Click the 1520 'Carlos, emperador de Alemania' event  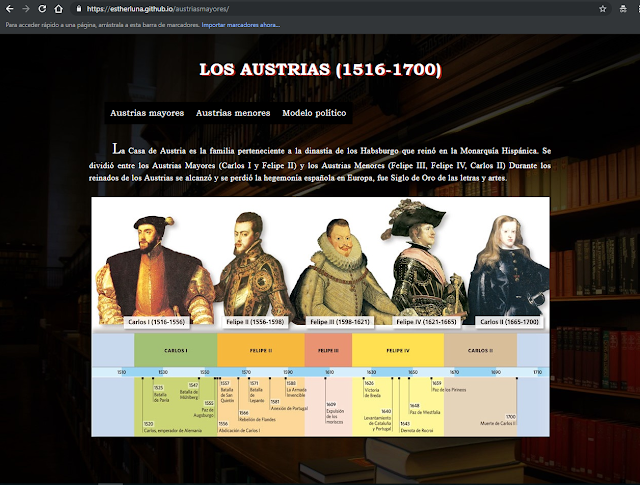coord(173,427)
